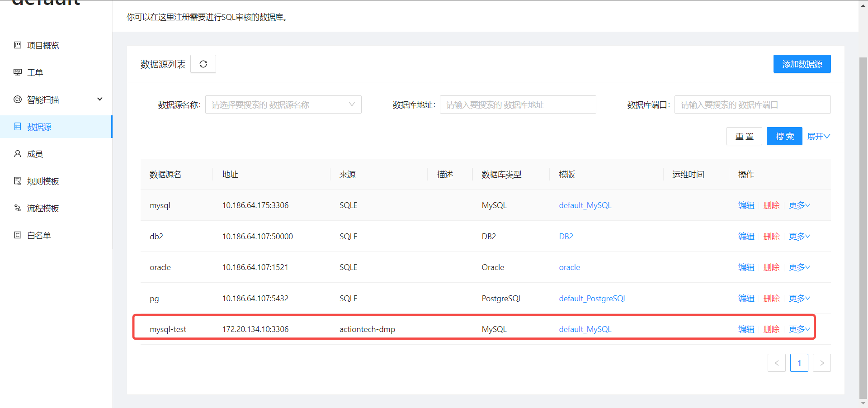The image size is (868, 408).
Task: Expand the 智能扫描 submenu chevron
Action: 100,99
